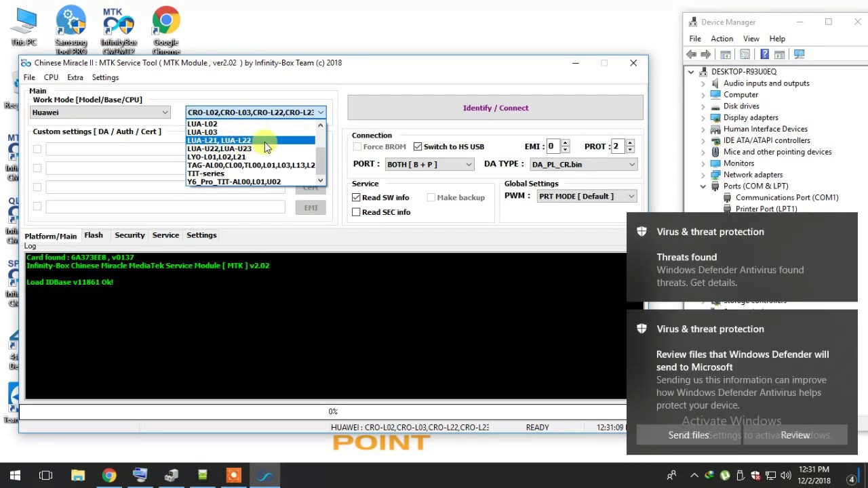Image resolution: width=868 pixels, height=488 pixels.
Task: Collapse the Ports (COM & LPT) node
Action: click(703, 186)
